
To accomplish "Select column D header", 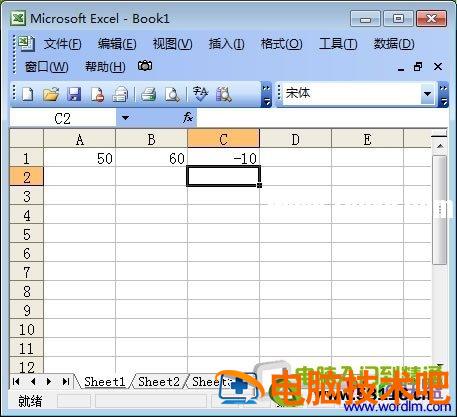I will 295,139.
